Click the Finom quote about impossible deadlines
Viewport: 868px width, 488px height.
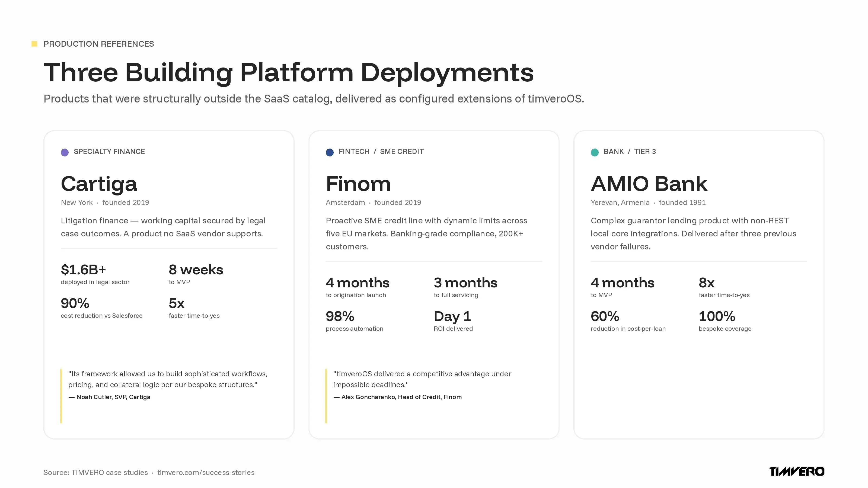pyautogui.click(x=422, y=379)
